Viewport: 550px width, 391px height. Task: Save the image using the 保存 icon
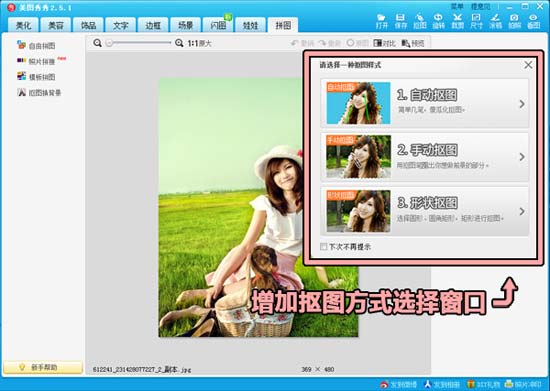pyautogui.click(x=401, y=21)
